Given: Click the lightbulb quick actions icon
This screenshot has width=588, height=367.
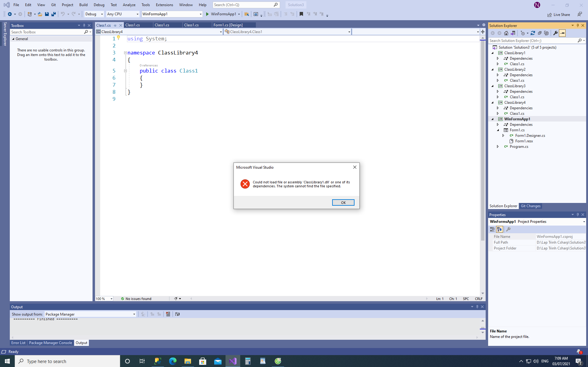Looking at the screenshot, I should coord(118,38).
